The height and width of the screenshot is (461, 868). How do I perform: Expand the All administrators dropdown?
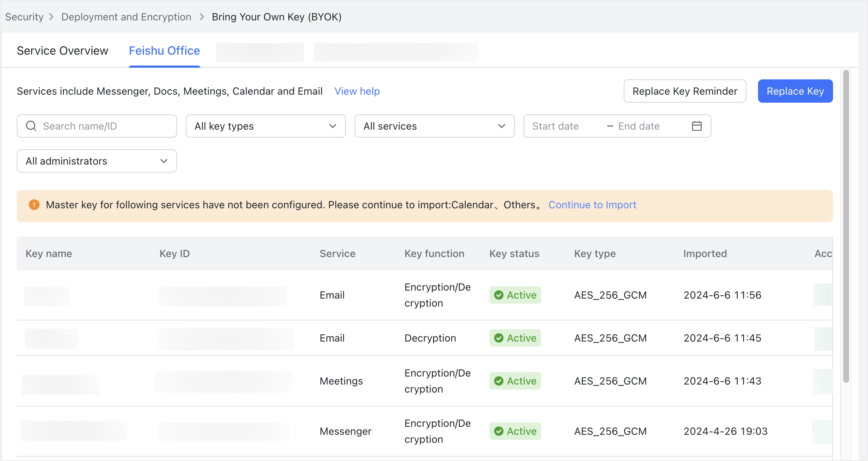[x=96, y=161]
